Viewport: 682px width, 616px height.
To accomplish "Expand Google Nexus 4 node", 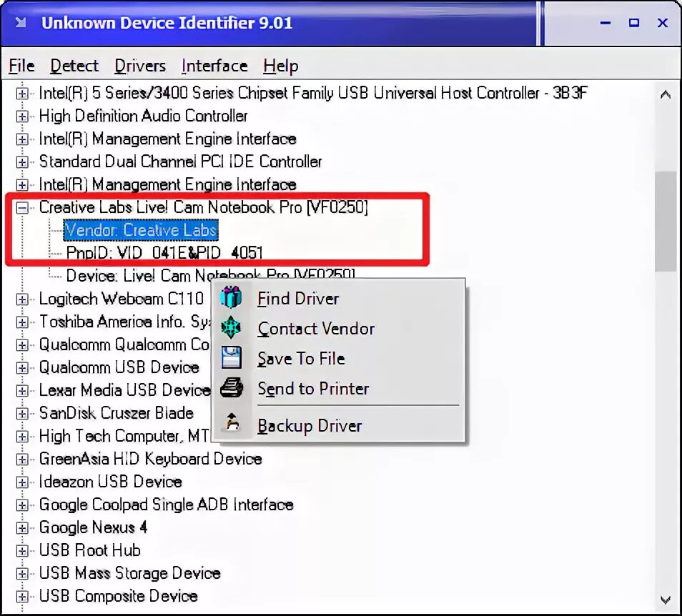I will [22, 528].
